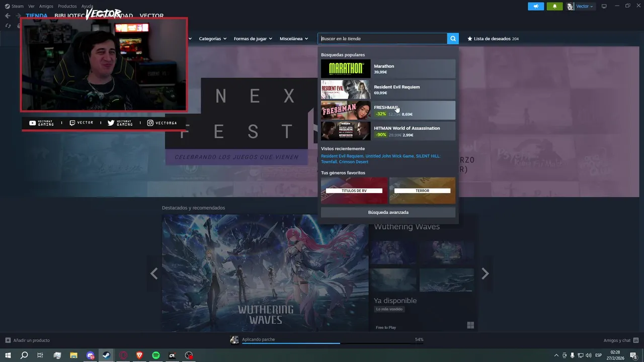Click the download game icon in status bar
The height and width of the screenshot is (362, 644).
[x=234, y=340]
